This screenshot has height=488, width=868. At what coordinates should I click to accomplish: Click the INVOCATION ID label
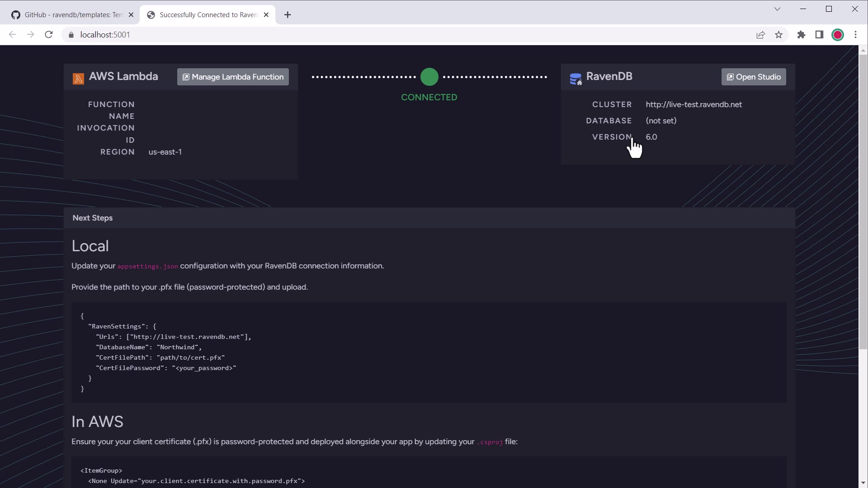(x=106, y=134)
